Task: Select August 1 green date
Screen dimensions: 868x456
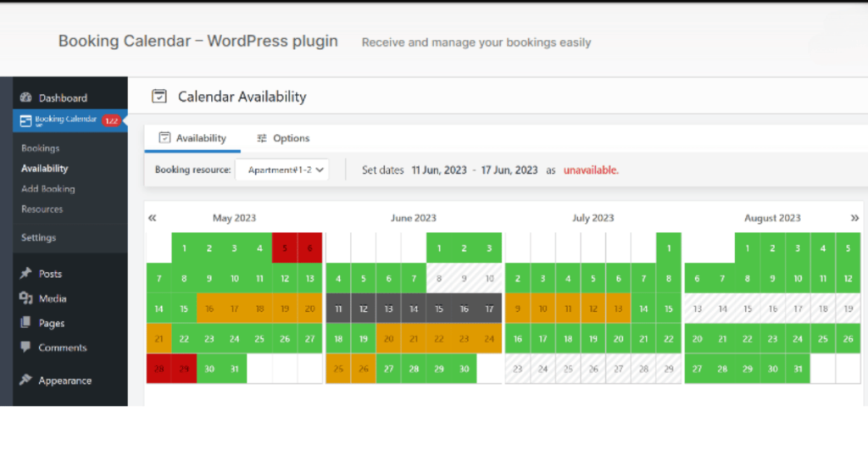Action: tap(748, 248)
